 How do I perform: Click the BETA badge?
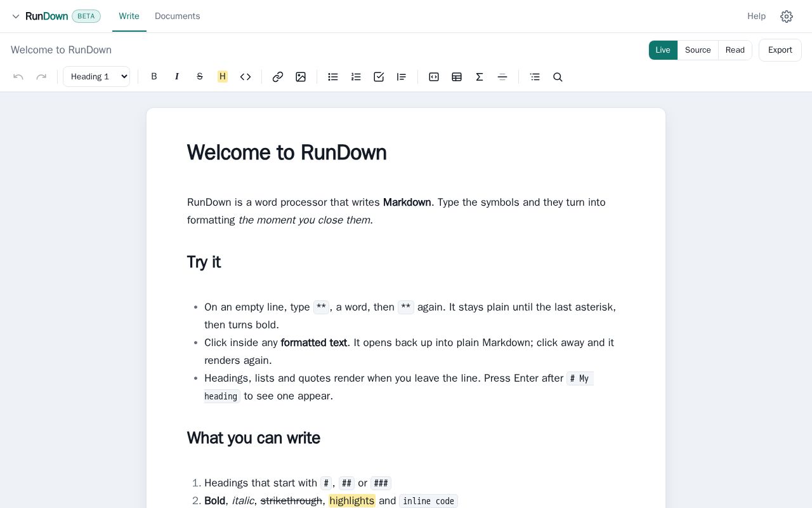click(86, 17)
